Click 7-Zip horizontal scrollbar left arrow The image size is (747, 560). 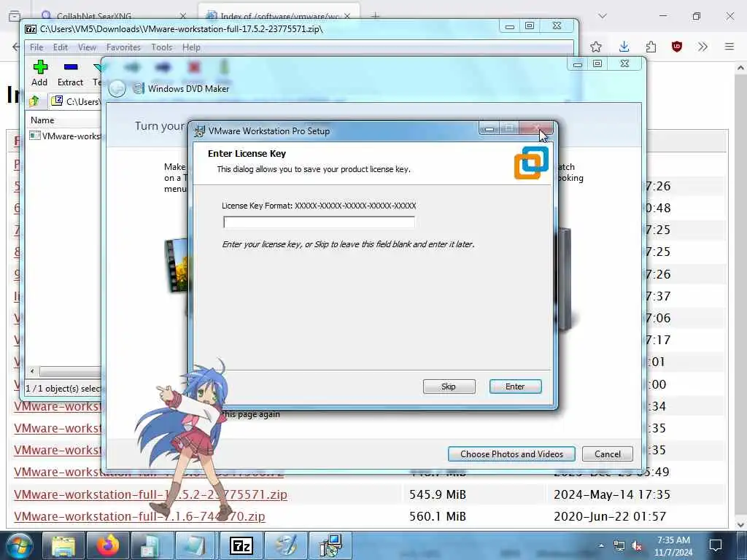pos(32,371)
